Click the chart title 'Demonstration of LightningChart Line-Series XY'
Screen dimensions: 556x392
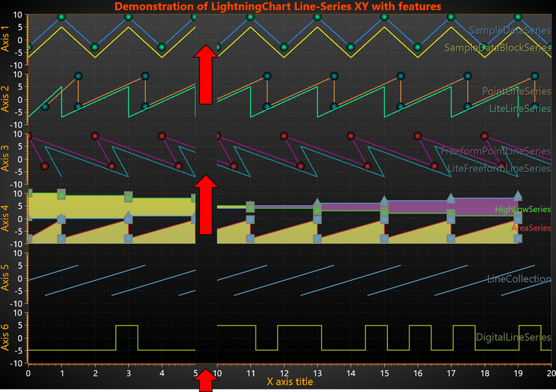(x=278, y=6)
